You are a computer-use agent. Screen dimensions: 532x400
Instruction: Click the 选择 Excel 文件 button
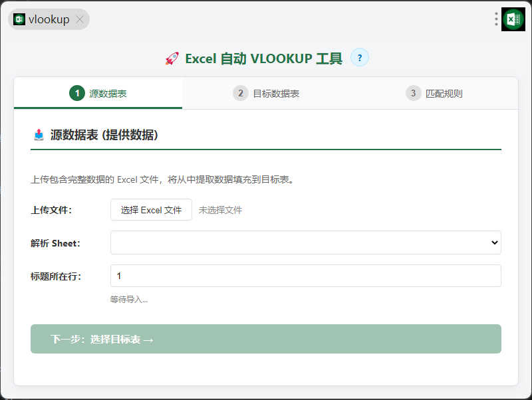(x=152, y=210)
